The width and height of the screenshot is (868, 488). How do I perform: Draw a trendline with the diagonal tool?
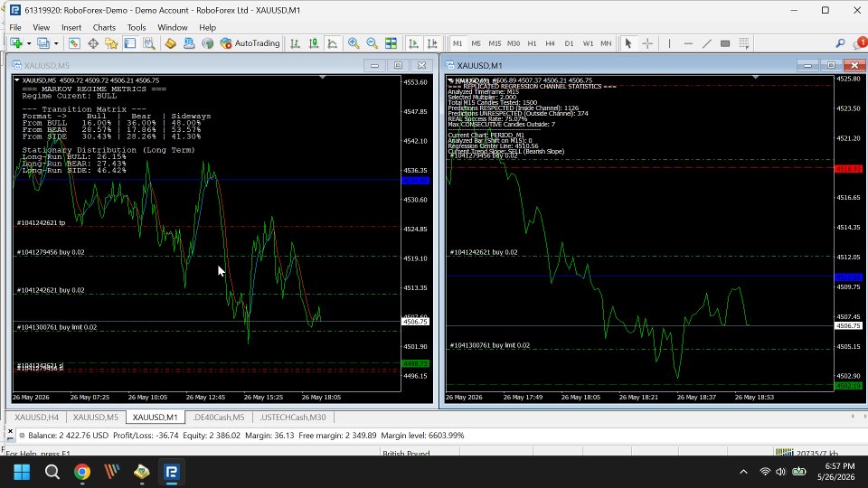[x=707, y=43]
